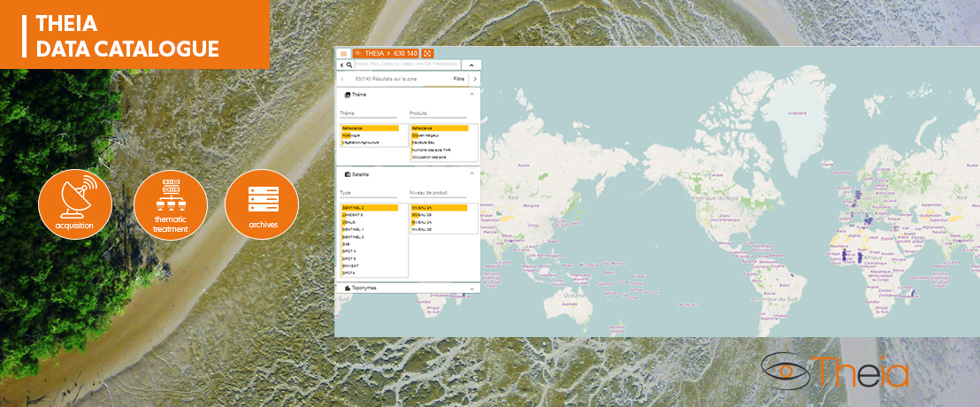This screenshot has width=980, height=407.
Task: Click the zoom-to-extent target icon
Action: pos(427,54)
